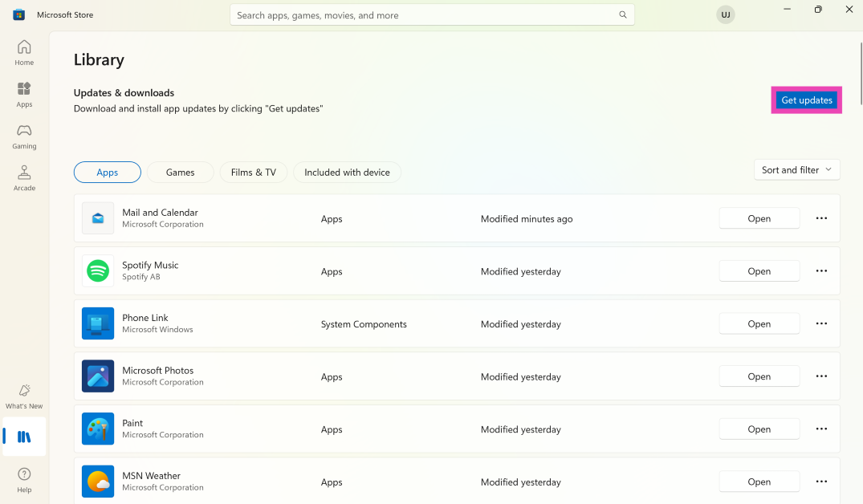
Task: Click the MSN Weather title text
Action: coord(152,475)
